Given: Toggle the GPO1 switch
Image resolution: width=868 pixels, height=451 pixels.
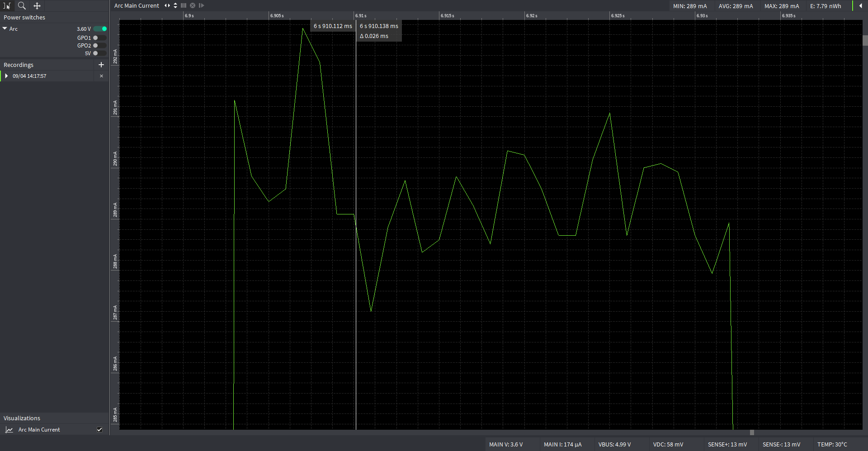Looking at the screenshot, I should point(99,38).
